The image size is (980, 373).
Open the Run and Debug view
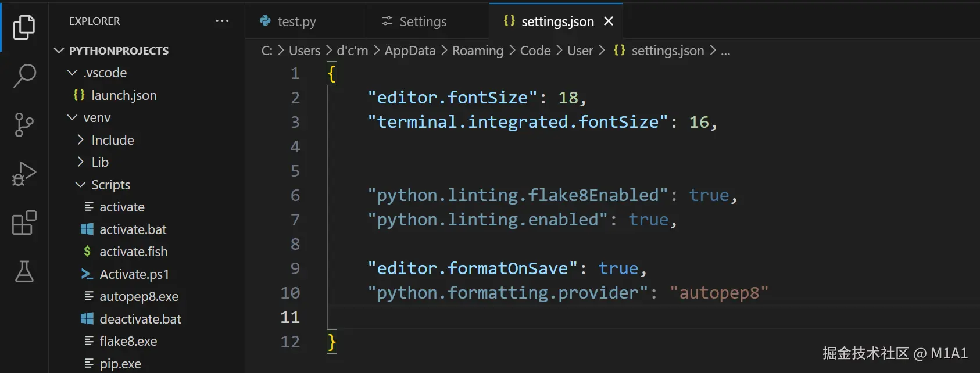click(x=24, y=174)
